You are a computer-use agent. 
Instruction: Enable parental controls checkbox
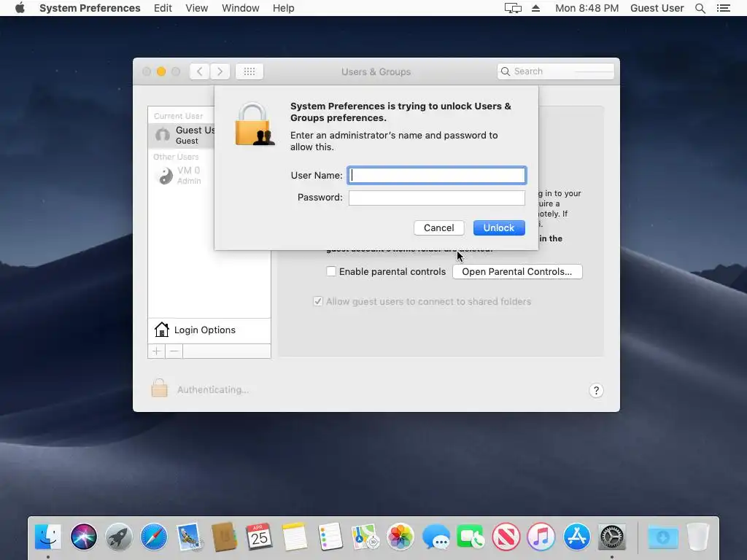331,271
